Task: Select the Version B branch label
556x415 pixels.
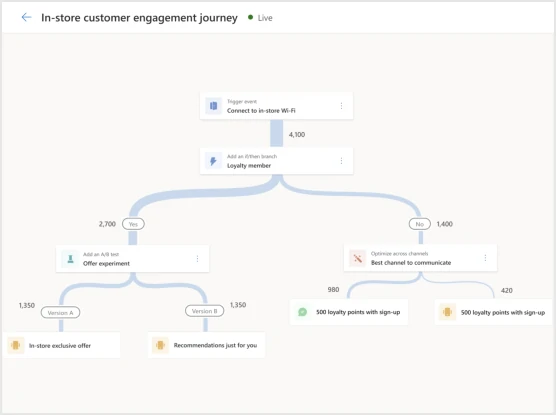Action: [205, 311]
